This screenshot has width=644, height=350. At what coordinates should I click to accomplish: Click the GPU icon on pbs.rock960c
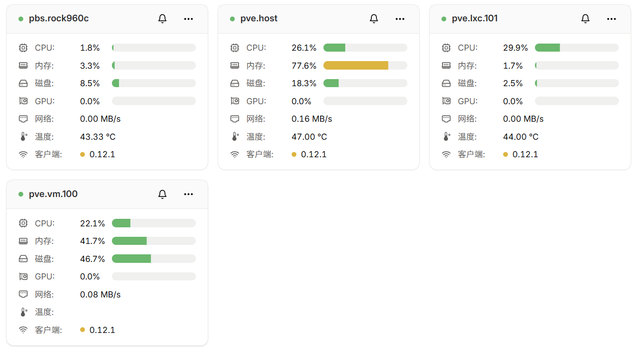(23, 101)
